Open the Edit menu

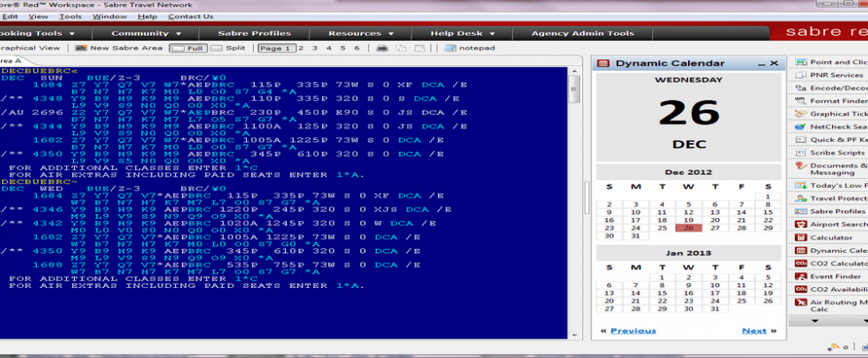click(10, 16)
